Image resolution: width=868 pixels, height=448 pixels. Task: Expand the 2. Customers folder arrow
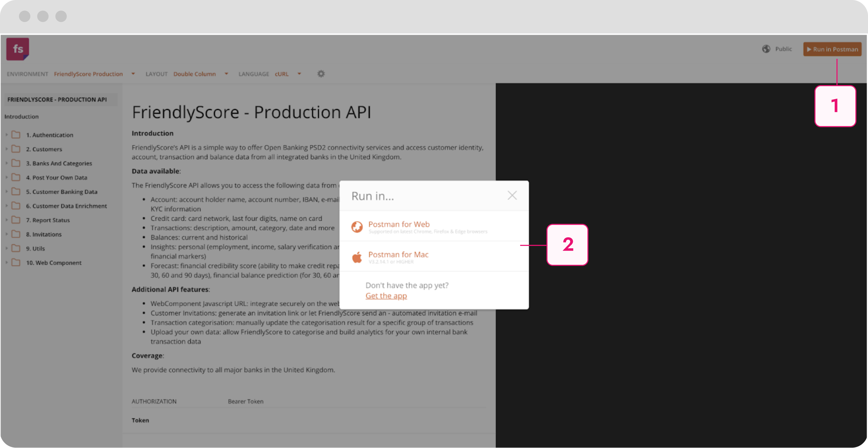coord(6,149)
